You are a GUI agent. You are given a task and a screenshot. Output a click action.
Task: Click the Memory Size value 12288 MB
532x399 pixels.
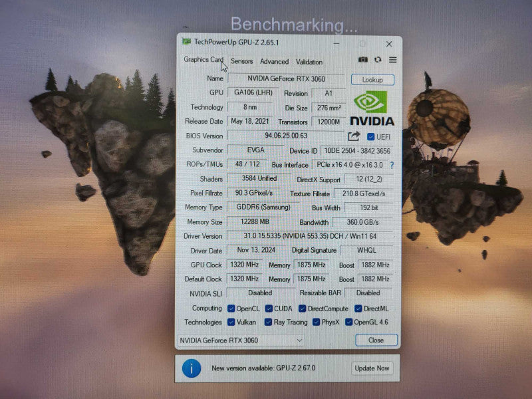(x=255, y=221)
